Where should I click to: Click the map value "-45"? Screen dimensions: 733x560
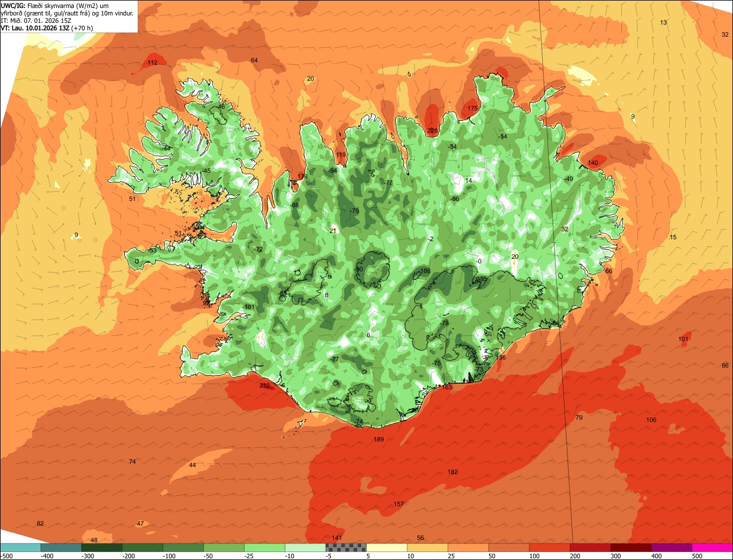pos(206,171)
